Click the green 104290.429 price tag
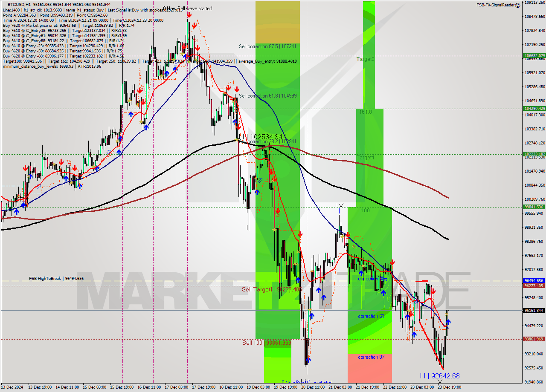The height and width of the screenshot is (392, 546). click(534, 109)
